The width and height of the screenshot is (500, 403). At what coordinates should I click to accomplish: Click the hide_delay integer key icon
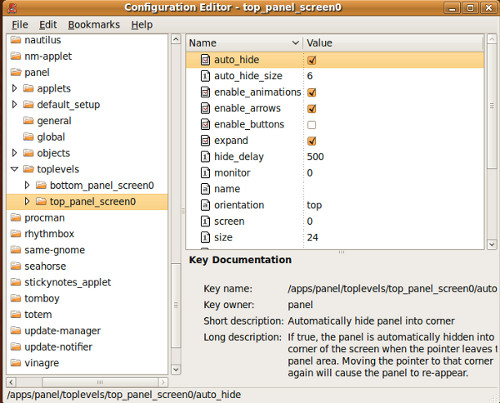(205, 157)
